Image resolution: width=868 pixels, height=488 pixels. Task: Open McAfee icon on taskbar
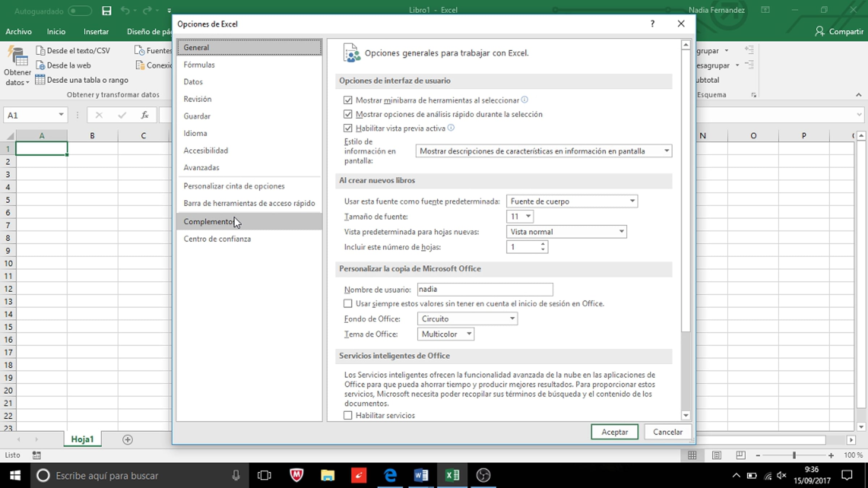(x=297, y=475)
